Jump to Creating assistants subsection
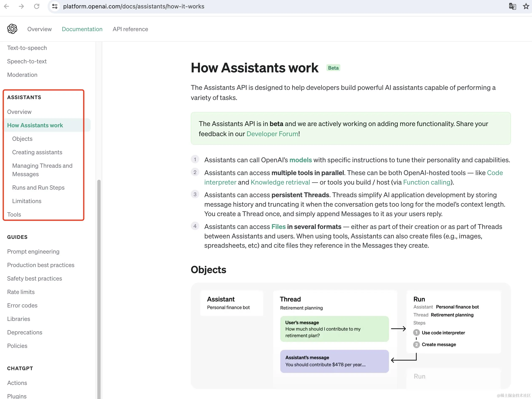This screenshot has height=399, width=532. [x=37, y=152]
